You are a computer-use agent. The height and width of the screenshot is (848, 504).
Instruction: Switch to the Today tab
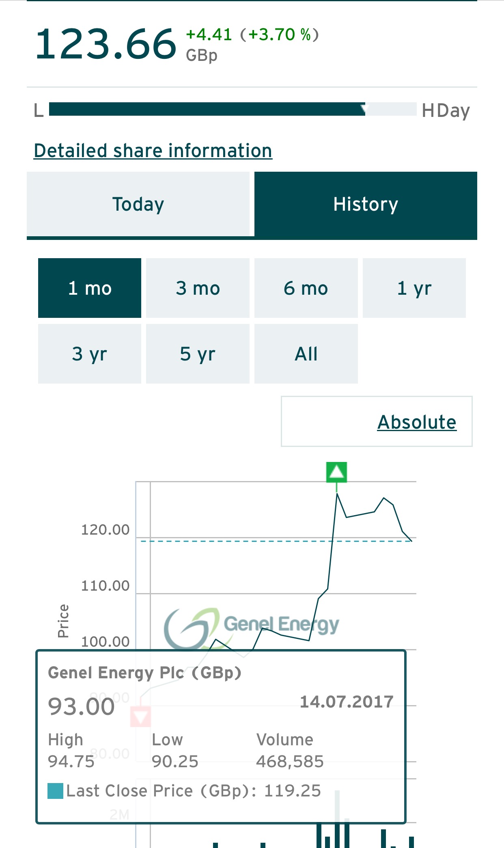pyautogui.click(x=138, y=204)
